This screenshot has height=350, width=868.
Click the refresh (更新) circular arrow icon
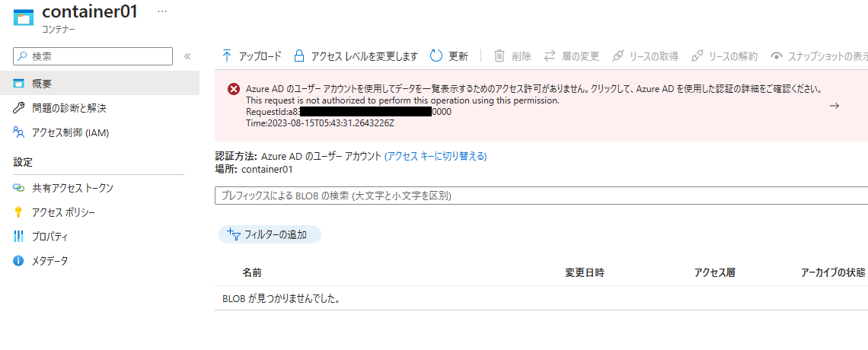(x=436, y=56)
